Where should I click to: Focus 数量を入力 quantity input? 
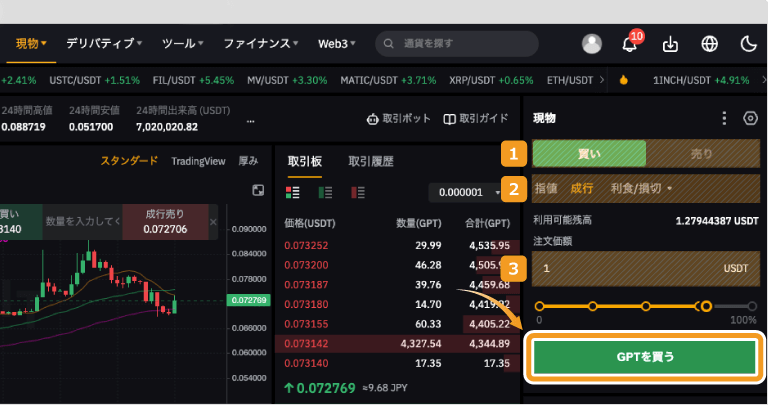(x=82, y=222)
